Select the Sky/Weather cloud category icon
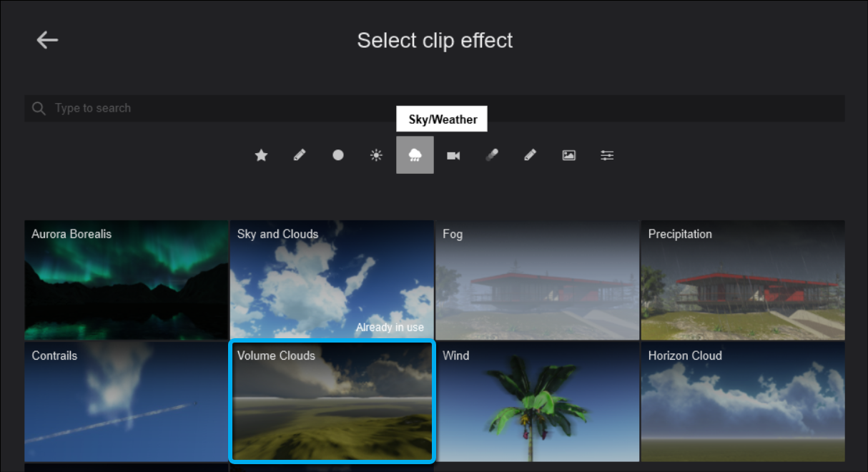This screenshot has width=868, height=472. (415, 155)
